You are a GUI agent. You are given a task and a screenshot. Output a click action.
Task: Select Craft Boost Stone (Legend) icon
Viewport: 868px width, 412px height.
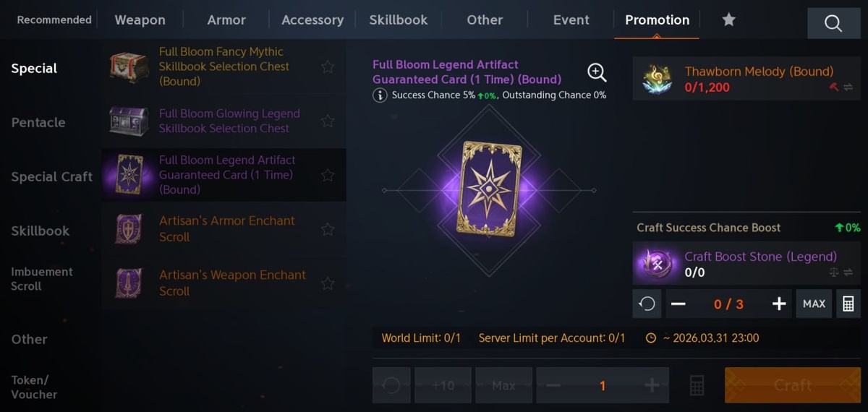point(656,264)
